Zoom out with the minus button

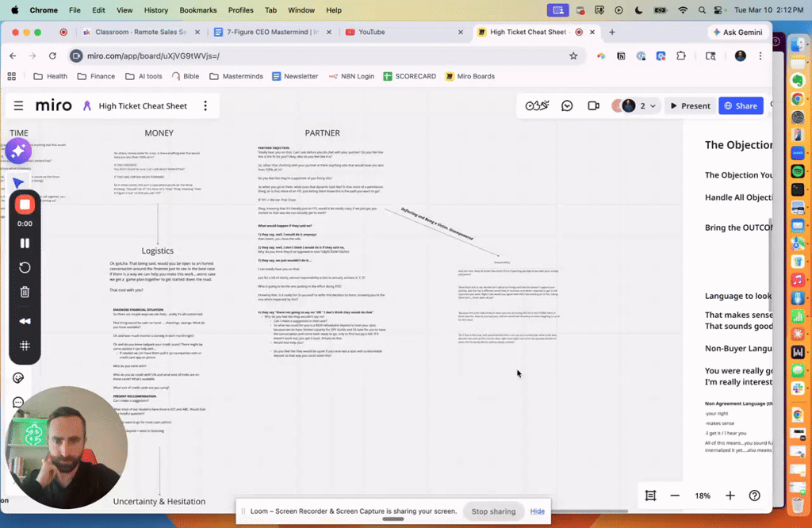675,495
